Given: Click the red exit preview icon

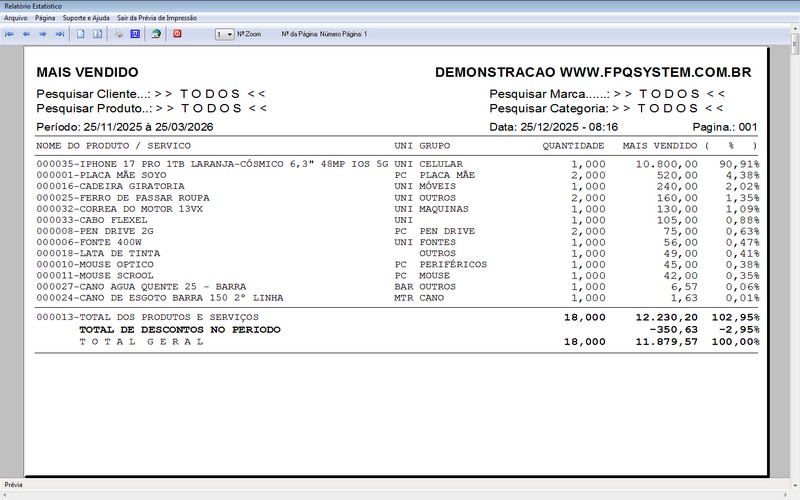Looking at the screenshot, I should [x=177, y=34].
